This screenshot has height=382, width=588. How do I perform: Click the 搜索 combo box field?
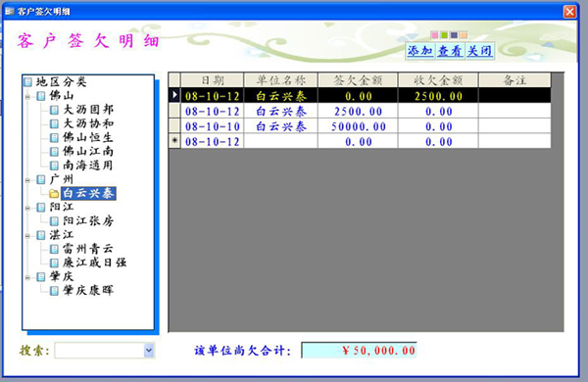[x=104, y=351]
